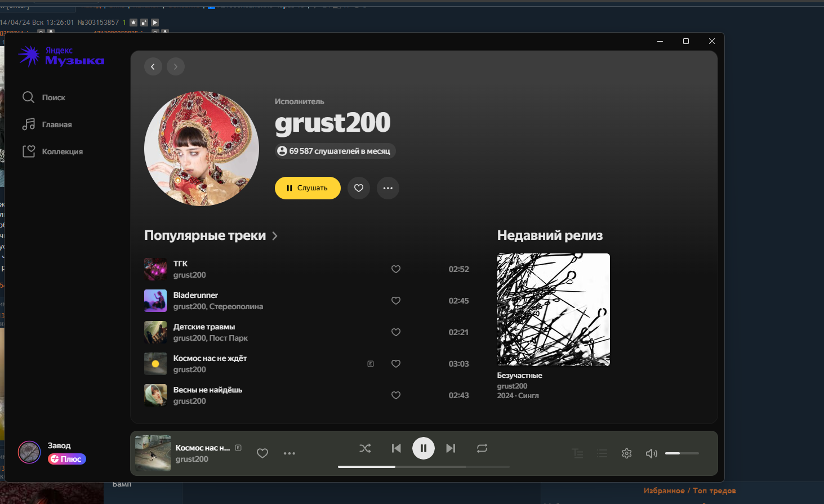The width and height of the screenshot is (824, 504).
Task: Mute the volume speaker icon
Action: click(652, 453)
